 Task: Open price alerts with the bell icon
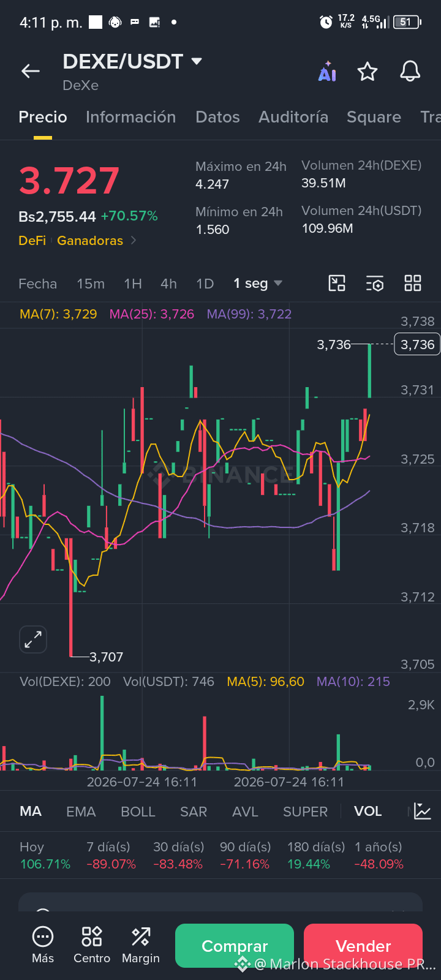tap(410, 72)
